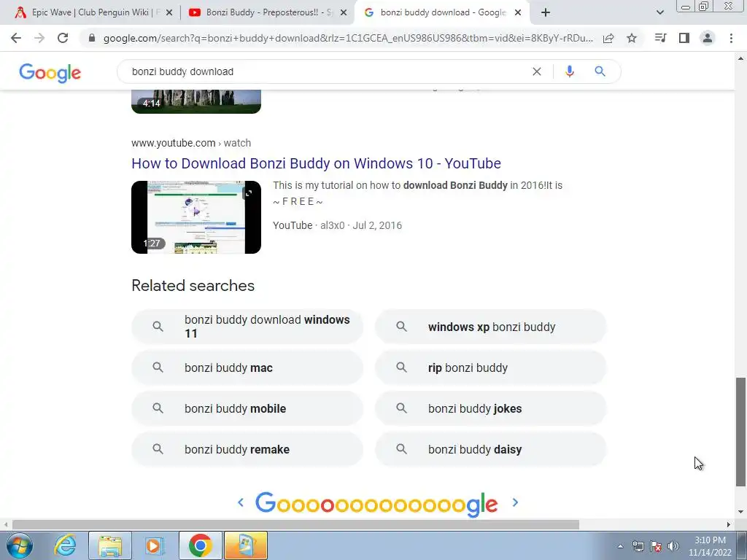The height and width of the screenshot is (560, 747).
Task: Open the volume speaker tray icon
Action: pos(673,546)
